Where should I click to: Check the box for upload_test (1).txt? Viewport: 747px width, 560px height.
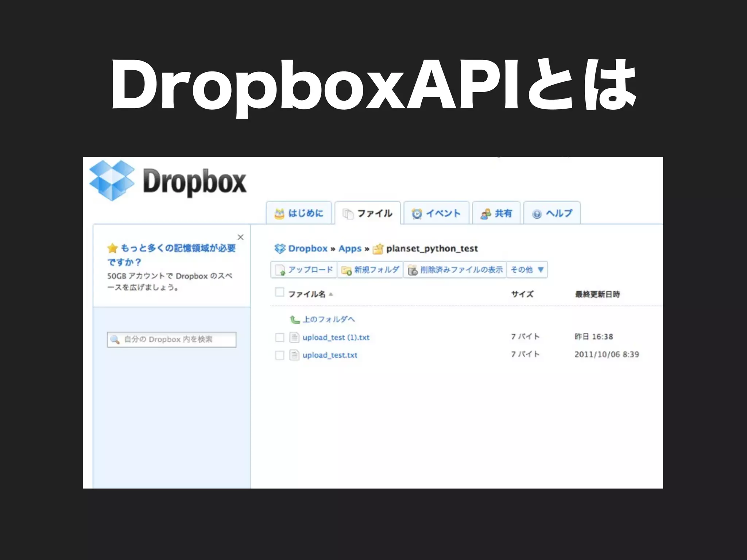(280, 338)
